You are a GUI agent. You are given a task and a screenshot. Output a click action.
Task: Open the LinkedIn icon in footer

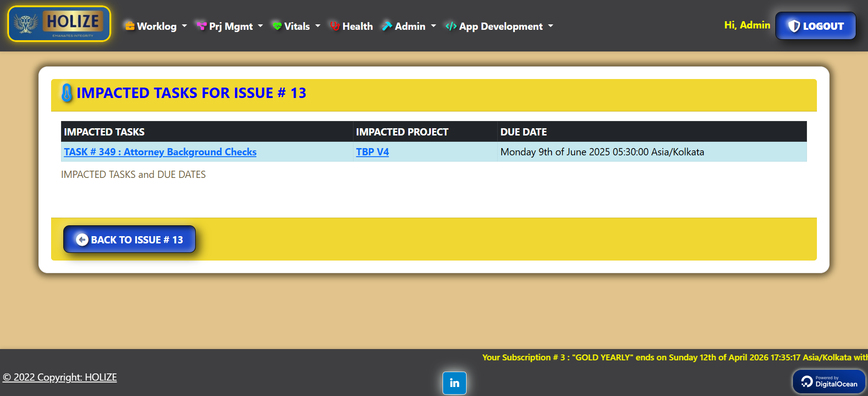coord(454,383)
